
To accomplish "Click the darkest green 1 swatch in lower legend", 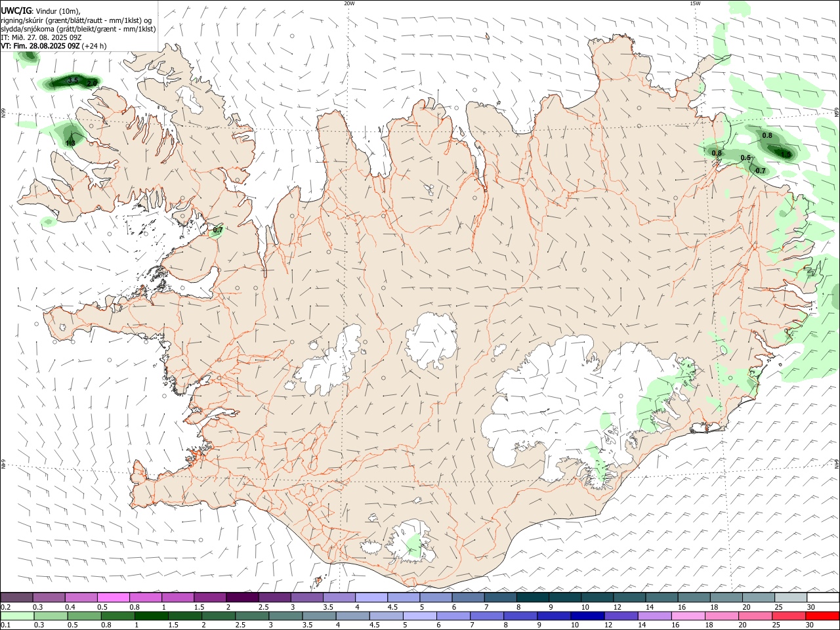I will coord(152,616).
